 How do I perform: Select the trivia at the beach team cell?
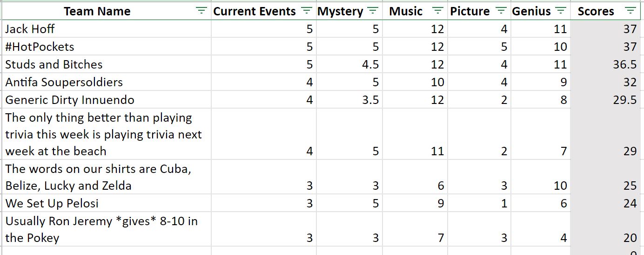pos(107,134)
